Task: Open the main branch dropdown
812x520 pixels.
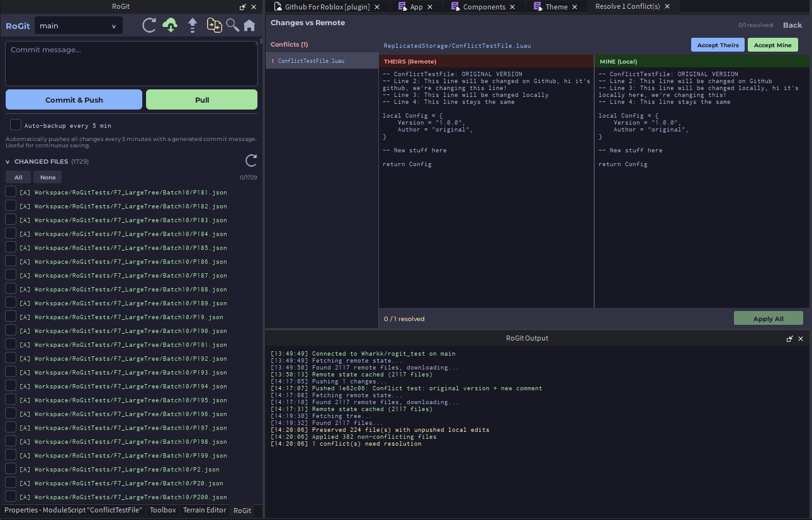Action: point(78,26)
